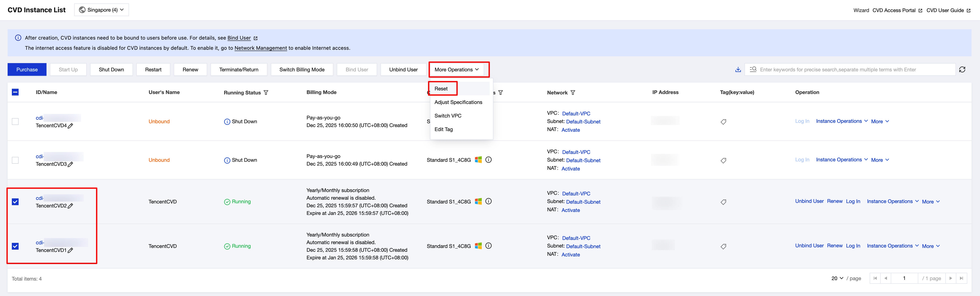The height and width of the screenshot is (296, 980).
Task: Click the download list icon
Action: click(738, 69)
